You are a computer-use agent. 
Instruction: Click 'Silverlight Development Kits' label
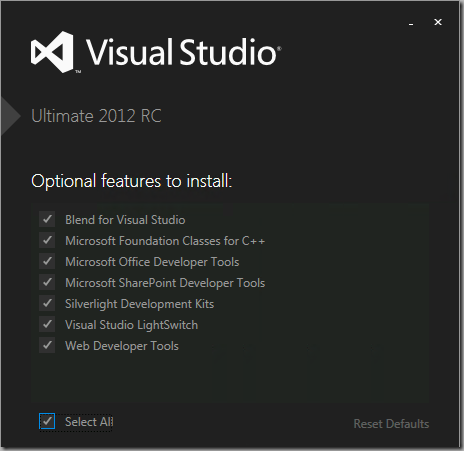139,304
